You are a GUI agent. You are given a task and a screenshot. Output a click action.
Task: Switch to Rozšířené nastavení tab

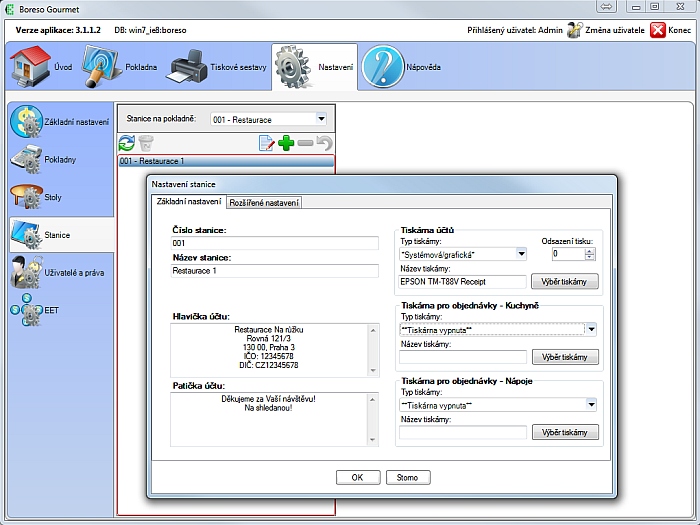pos(264,203)
